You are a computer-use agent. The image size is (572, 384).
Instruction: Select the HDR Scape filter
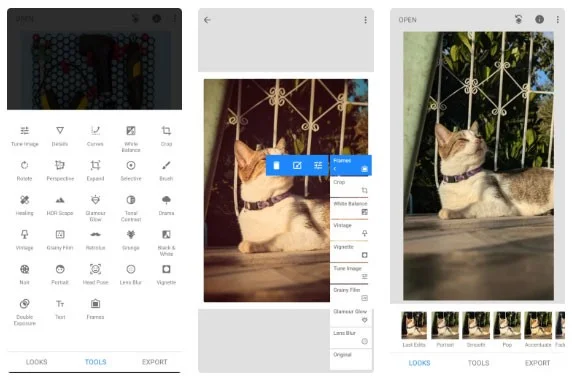[60, 205]
